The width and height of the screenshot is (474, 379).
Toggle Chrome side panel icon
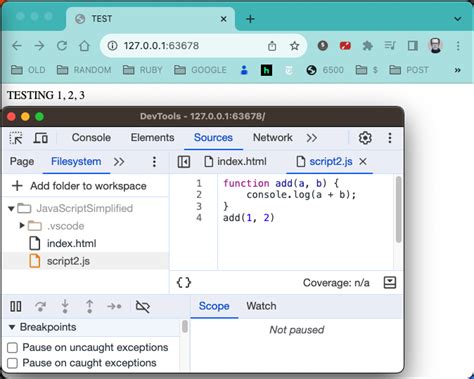pos(413,46)
